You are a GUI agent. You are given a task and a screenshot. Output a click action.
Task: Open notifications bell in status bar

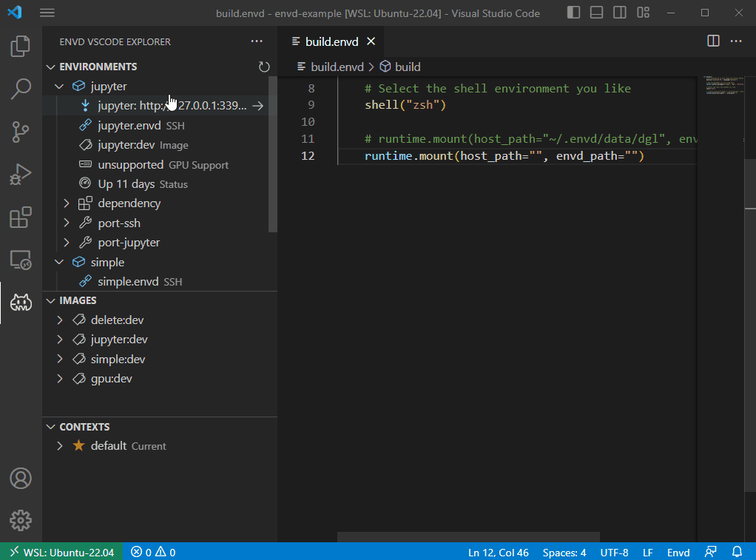[738, 552]
